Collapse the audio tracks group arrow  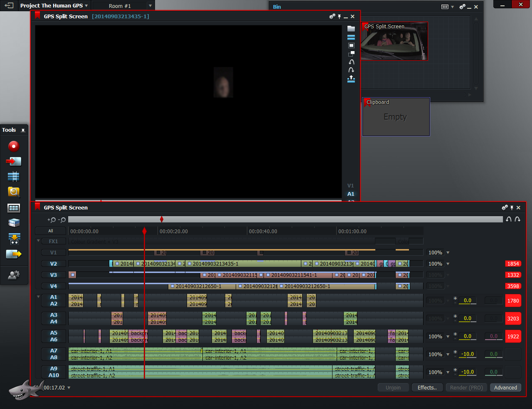[38, 297]
